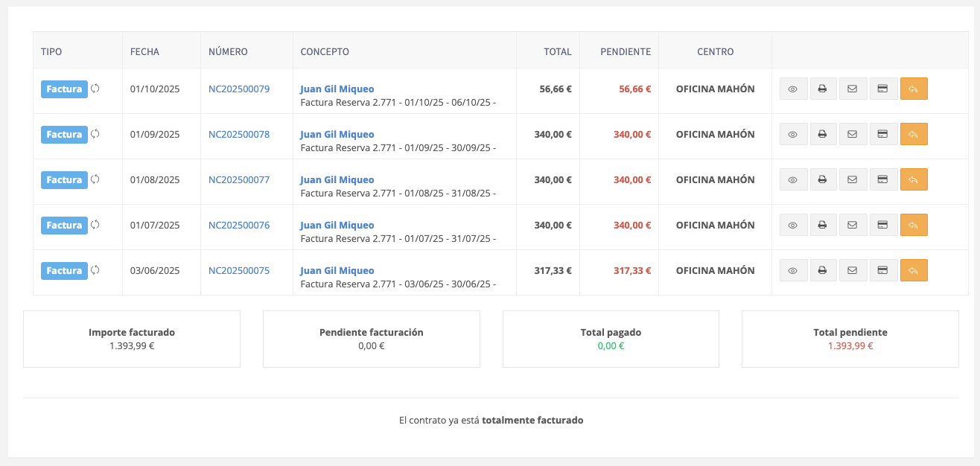Click the CENTRO column header
980x466 pixels.
coord(715,51)
